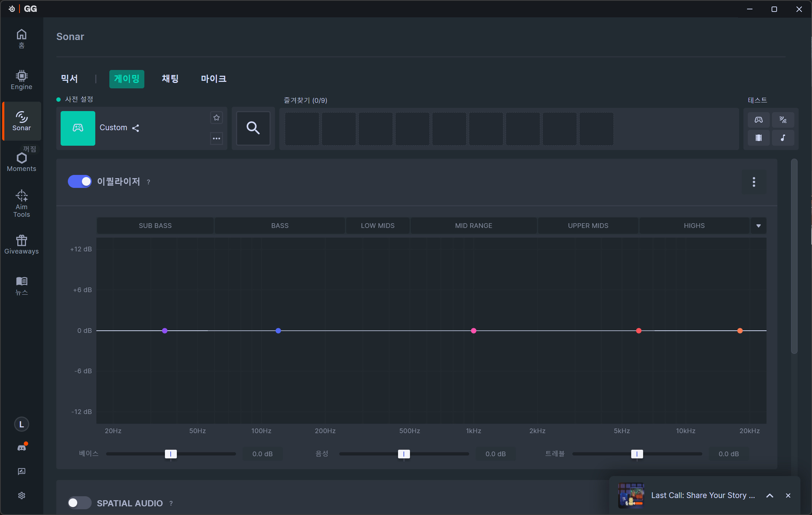The image size is (812, 515).
Task: Share the Custom preset
Action: (x=136, y=128)
